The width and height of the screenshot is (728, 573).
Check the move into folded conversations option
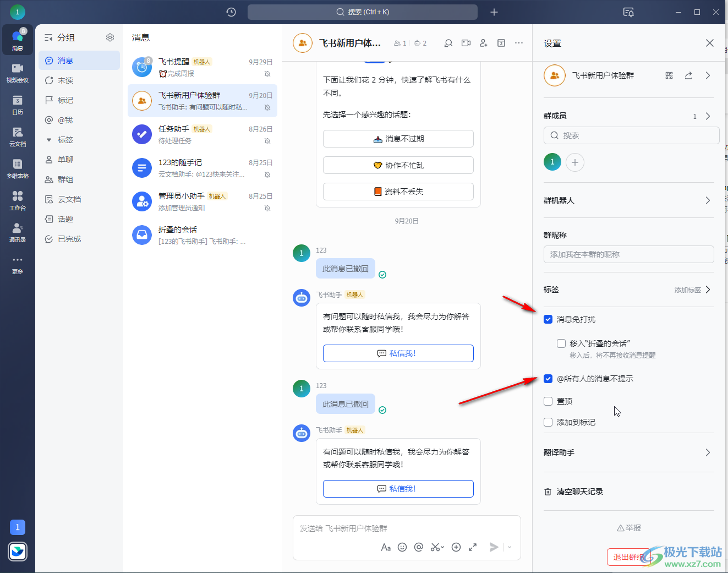561,343
